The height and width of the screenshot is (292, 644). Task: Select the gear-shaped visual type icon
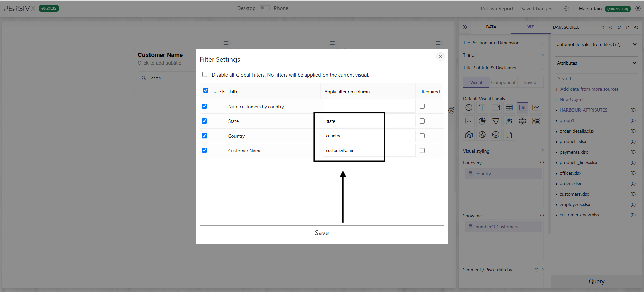tap(522, 121)
